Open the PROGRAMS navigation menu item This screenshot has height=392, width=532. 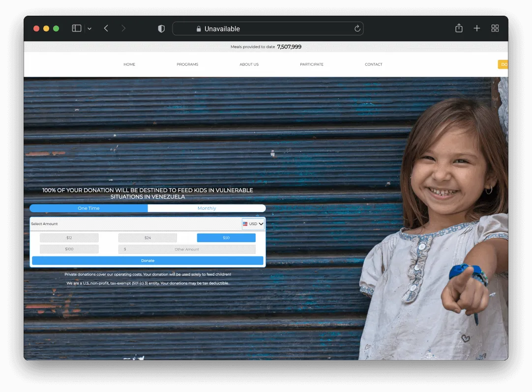(x=187, y=64)
